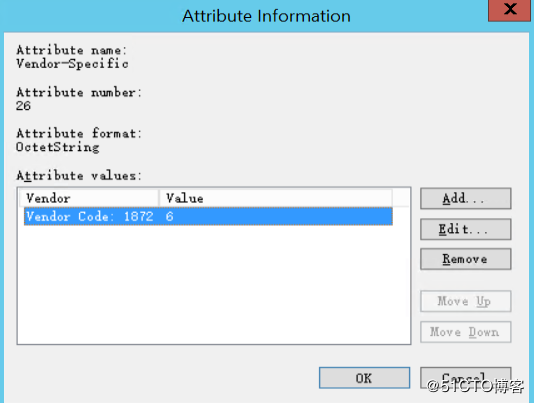Confirm the dialog with OK
The width and height of the screenshot is (534, 403).
(364, 378)
